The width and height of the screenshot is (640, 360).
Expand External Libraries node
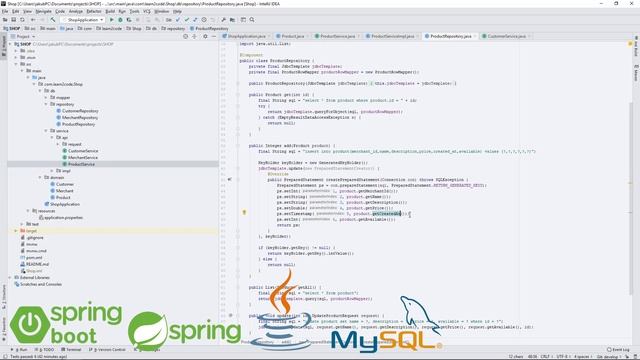click(10, 278)
